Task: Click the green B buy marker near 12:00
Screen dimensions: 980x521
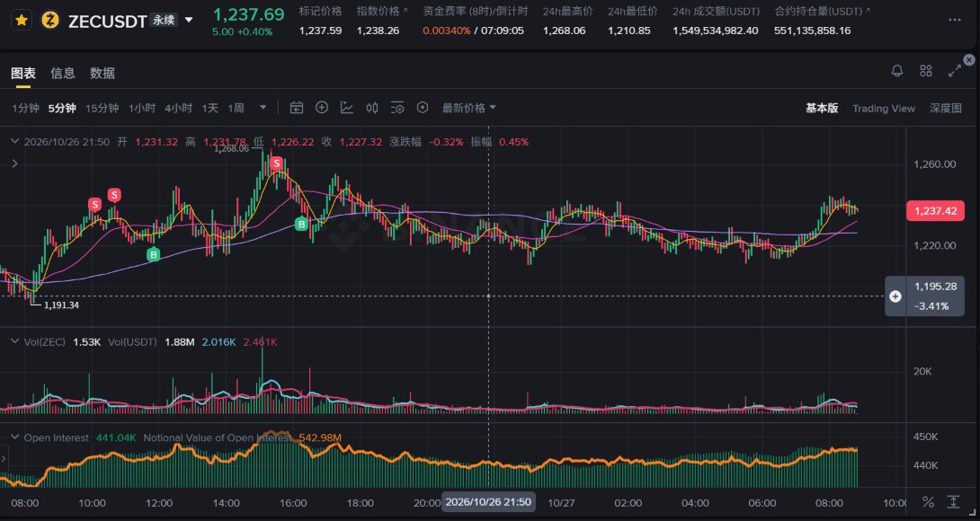Action: click(153, 254)
